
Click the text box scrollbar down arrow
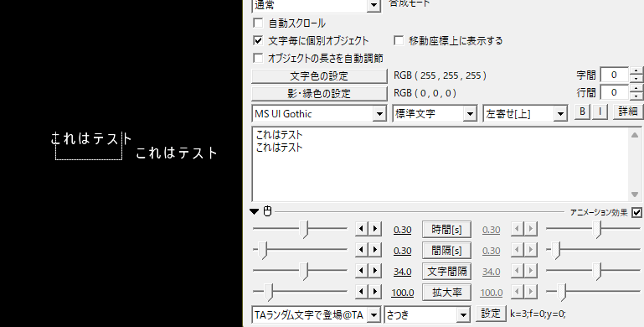tap(635, 195)
